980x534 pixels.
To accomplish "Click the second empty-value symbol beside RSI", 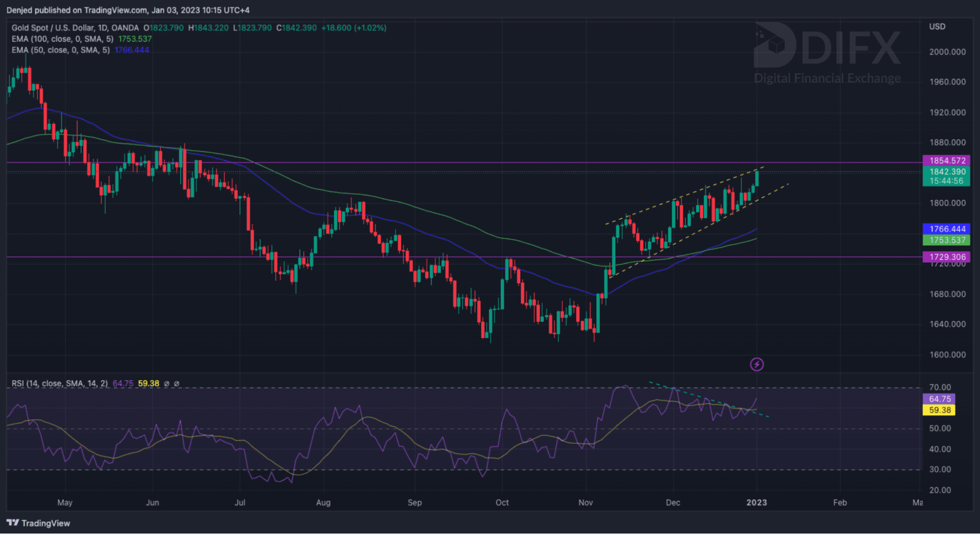I will (x=177, y=383).
